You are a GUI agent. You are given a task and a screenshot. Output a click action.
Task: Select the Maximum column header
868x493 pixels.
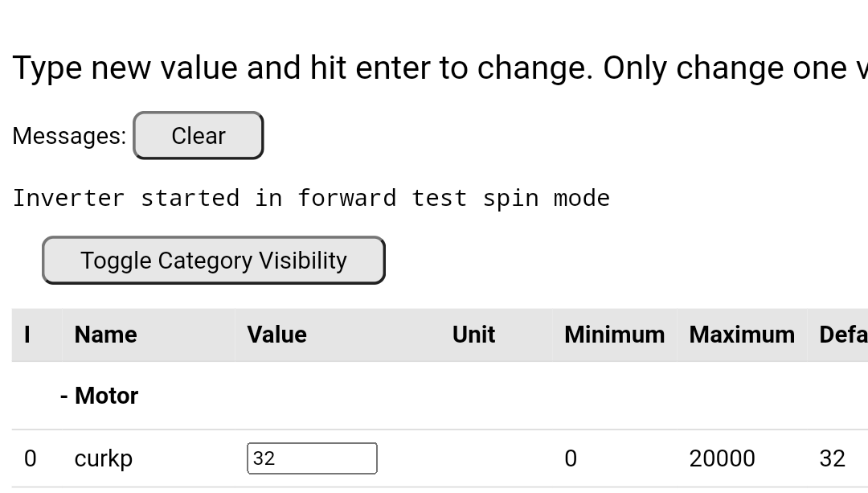(741, 335)
